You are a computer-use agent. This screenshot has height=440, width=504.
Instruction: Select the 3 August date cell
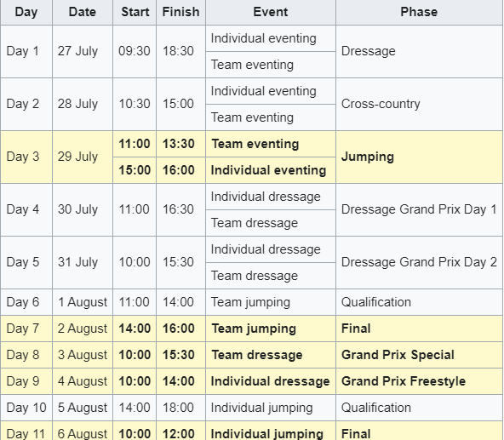click(x=83, y=355)
